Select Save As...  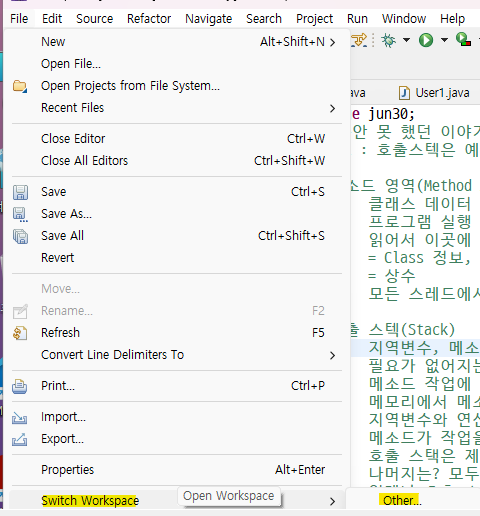[177, 214]
